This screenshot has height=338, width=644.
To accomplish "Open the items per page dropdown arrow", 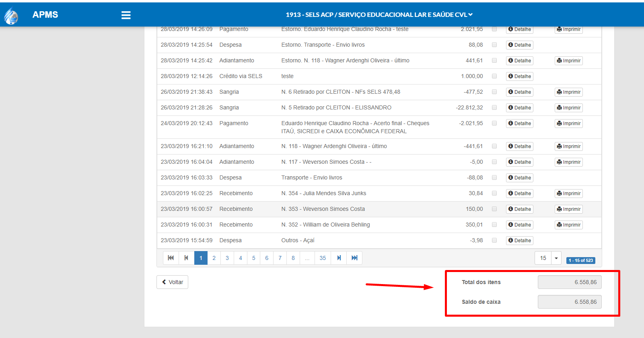I will click(556, 258).
